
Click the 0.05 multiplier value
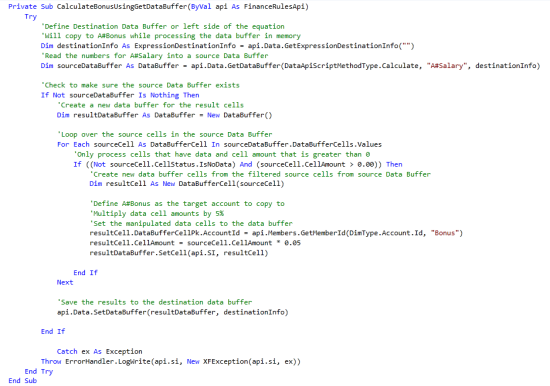tap(293, 243)
